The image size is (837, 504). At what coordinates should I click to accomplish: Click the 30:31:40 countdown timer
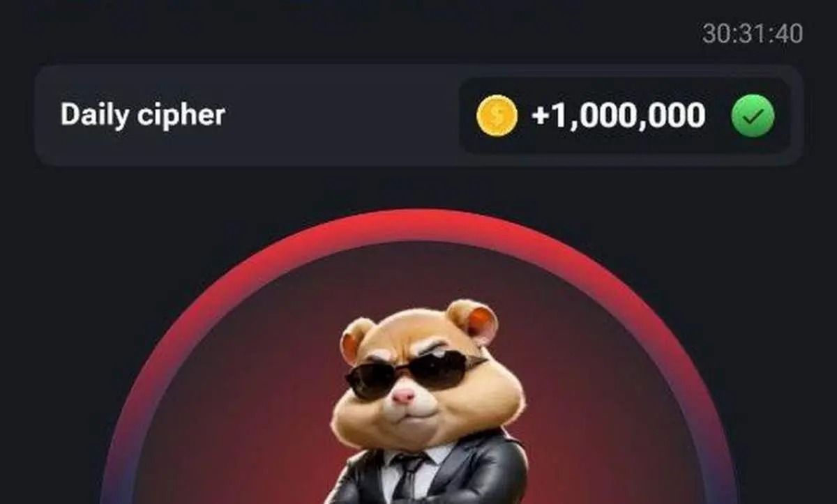click(752, 33)
